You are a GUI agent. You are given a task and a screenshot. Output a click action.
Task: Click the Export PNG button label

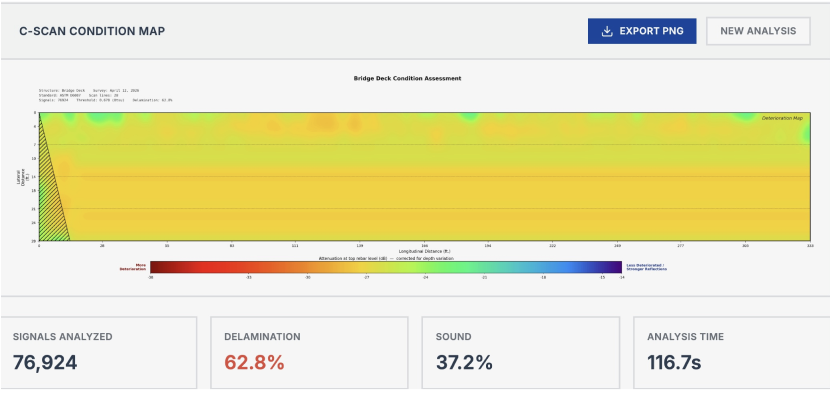pyautogui.click(x=651, y=31)
